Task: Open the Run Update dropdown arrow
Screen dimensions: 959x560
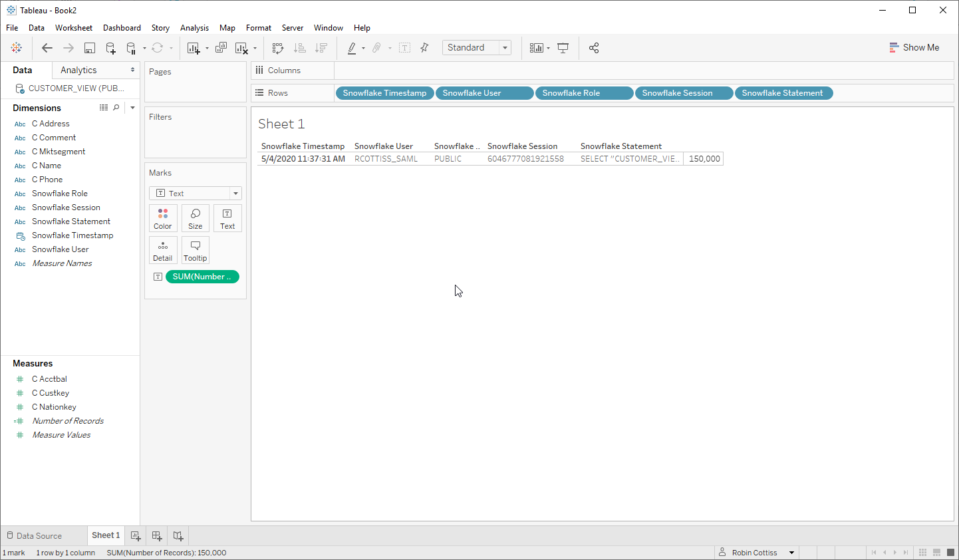Action: 171,48
